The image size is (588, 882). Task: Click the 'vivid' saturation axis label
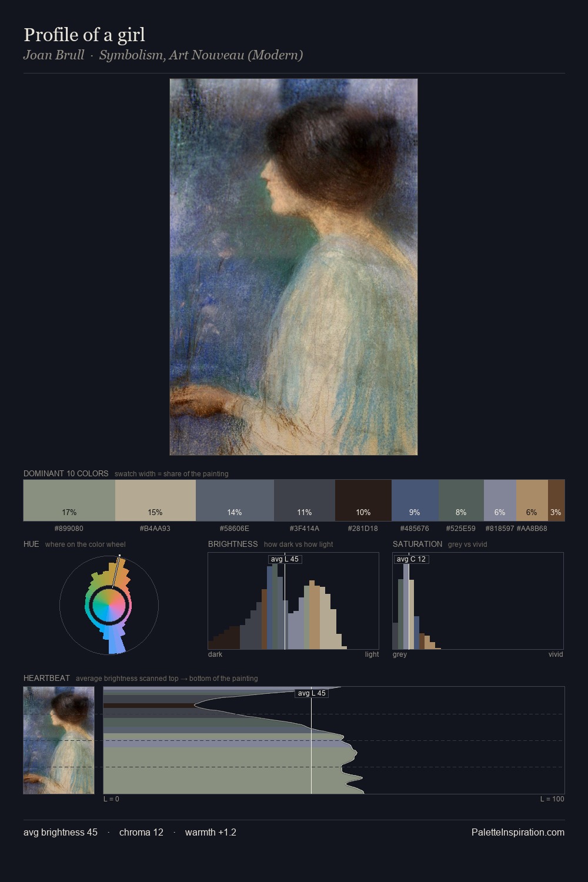click(556, 654)
